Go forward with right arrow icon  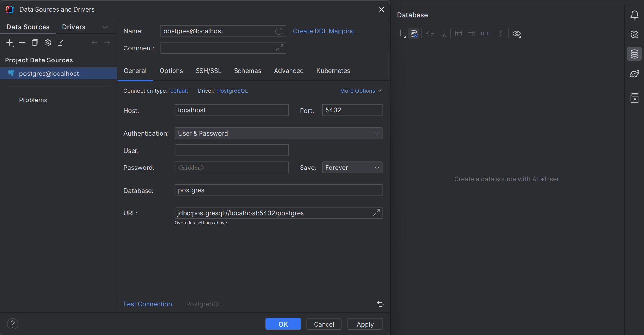(x=107, y=43)
